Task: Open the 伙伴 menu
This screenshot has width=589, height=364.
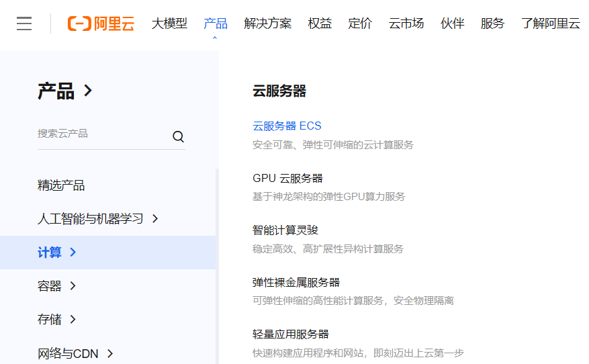Action: point(452,24)
